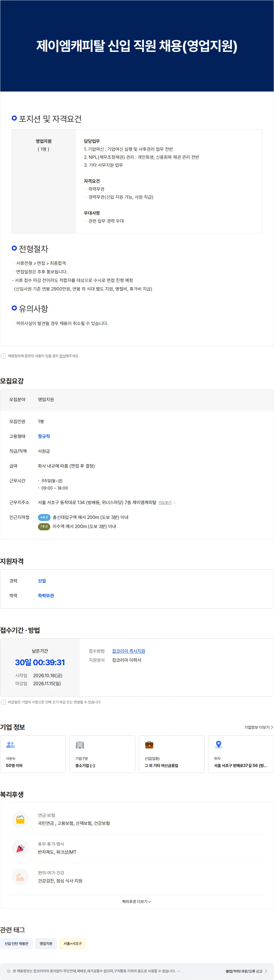Viewport: 274px width, 980px height.
Task: Click the remaining time 30일 countdown
Action: pyautogui.click(x=40, y=662)
